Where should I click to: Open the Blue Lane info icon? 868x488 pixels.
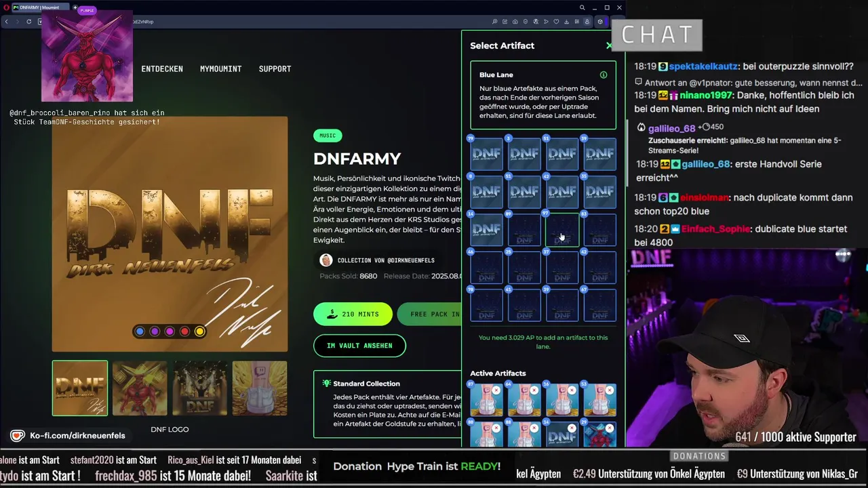click(603, 75)
